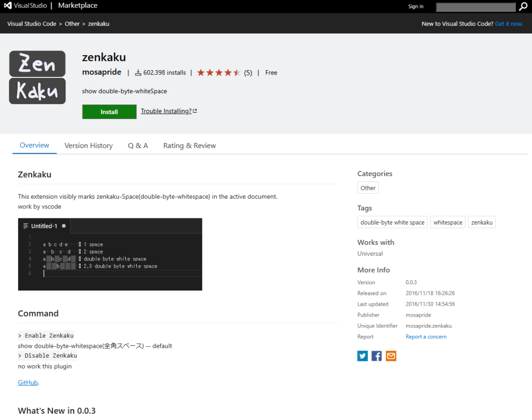The width and height of the screenshot is (532, 420).
Task: Click the Universal works-with text
Action: point(370,254)
